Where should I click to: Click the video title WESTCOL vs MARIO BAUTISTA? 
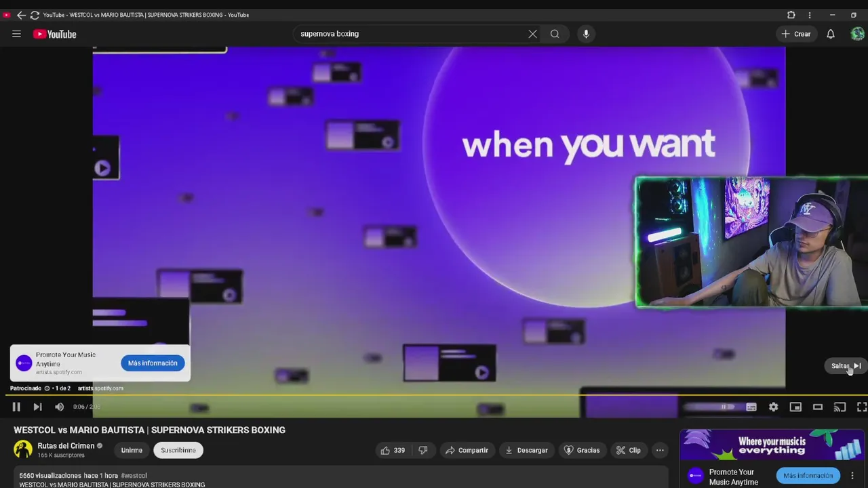[x=150, y=430]
